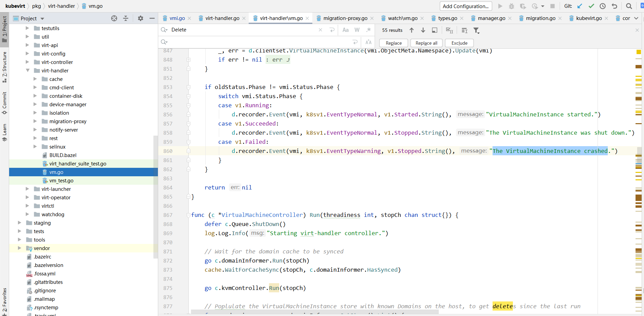Image resolution: width=644 pixels, height=316 pixels.
Task: Open search results in Find window
Action: point(435,30)
